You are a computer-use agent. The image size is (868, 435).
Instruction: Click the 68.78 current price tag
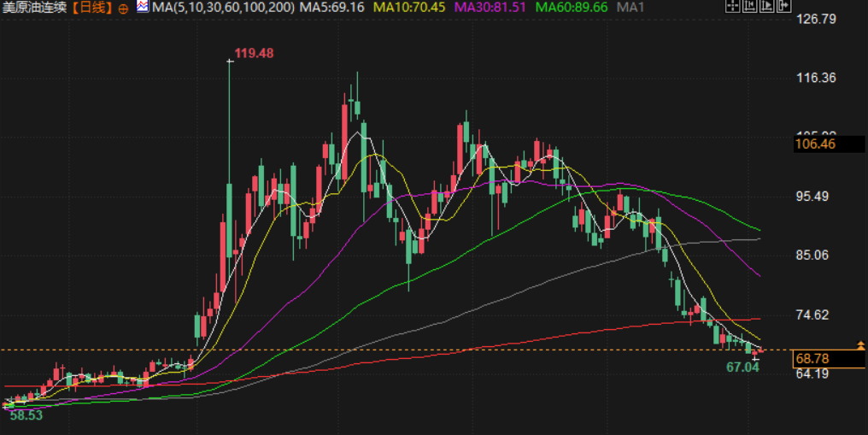[830, 359]
